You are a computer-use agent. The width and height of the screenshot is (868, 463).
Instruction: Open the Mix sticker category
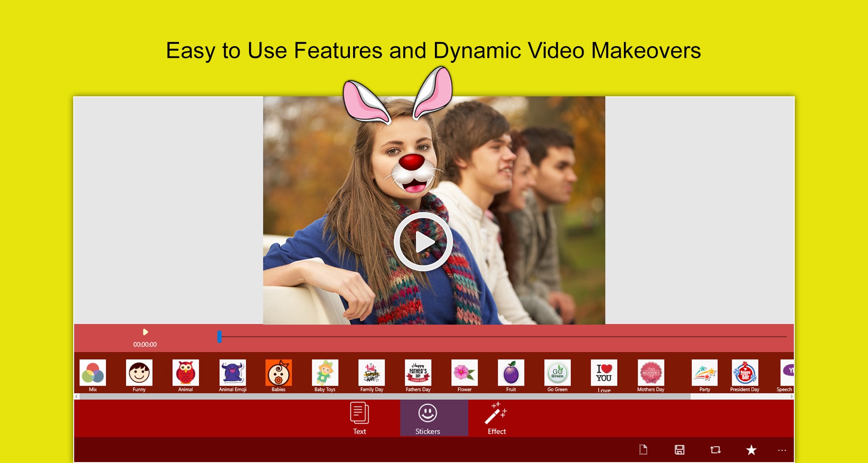(93, 375)
